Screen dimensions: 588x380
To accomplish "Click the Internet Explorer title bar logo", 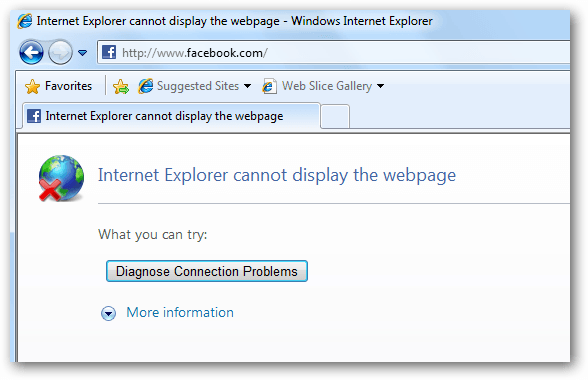I will coord(25,21).
